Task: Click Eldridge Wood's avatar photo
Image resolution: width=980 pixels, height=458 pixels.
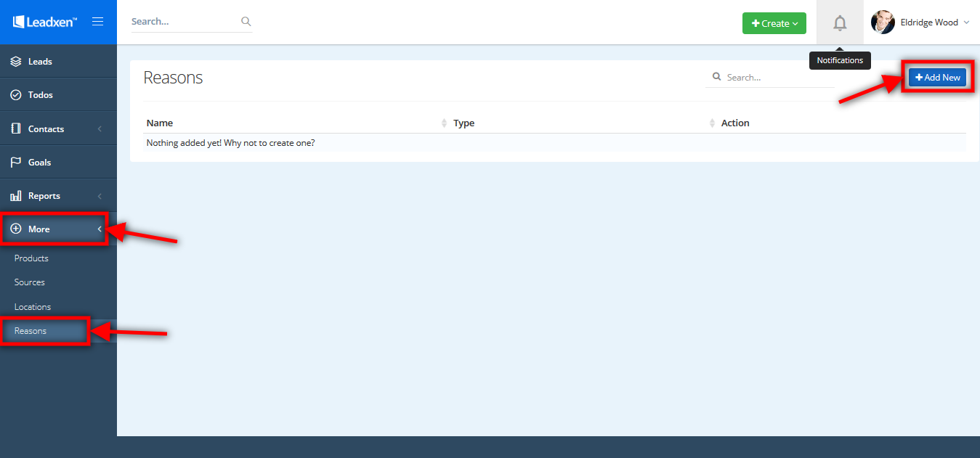Action: point(883,23)
